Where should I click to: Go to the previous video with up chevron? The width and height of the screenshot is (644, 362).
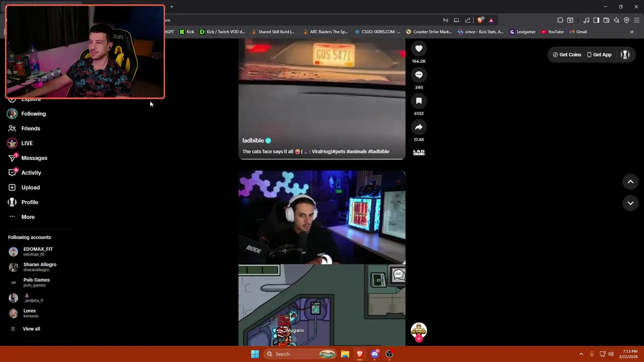pyautogui.click(x=630, y=182)
